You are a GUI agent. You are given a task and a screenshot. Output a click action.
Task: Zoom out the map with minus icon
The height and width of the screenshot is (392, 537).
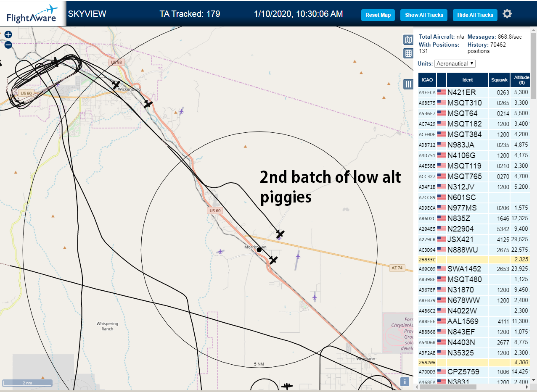pos(8,45)
